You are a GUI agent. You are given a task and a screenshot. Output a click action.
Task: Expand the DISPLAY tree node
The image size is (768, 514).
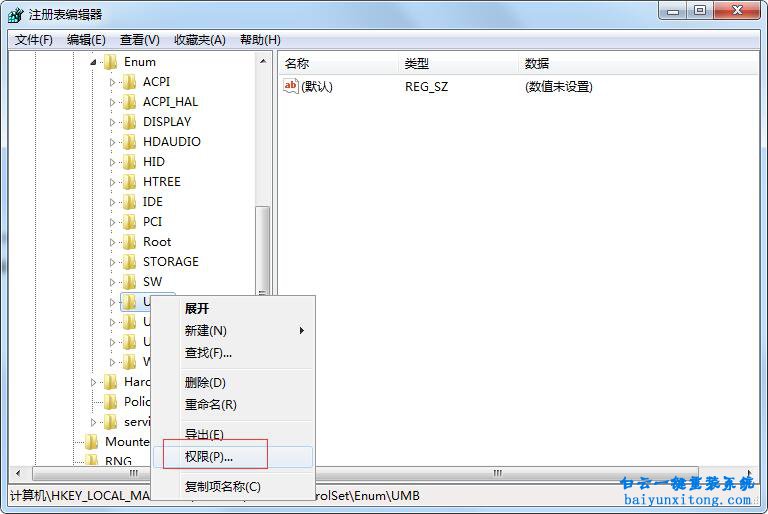[x=112, y=122]
